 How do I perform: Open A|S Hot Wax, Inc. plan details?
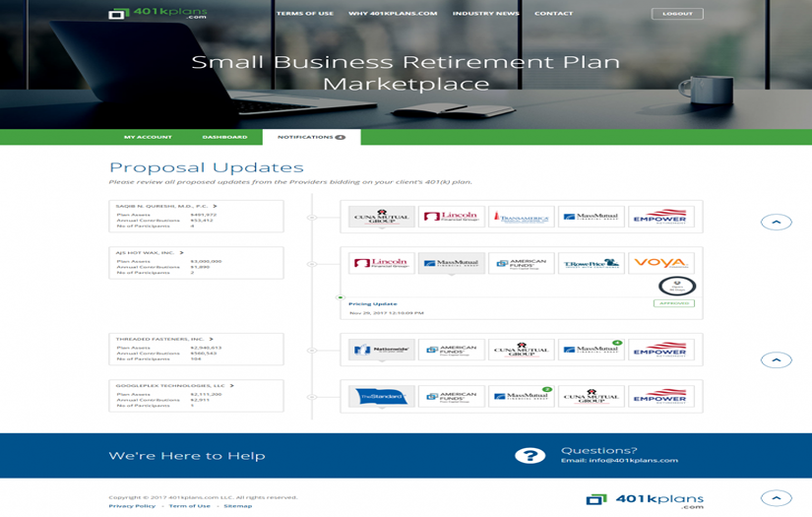150,253
